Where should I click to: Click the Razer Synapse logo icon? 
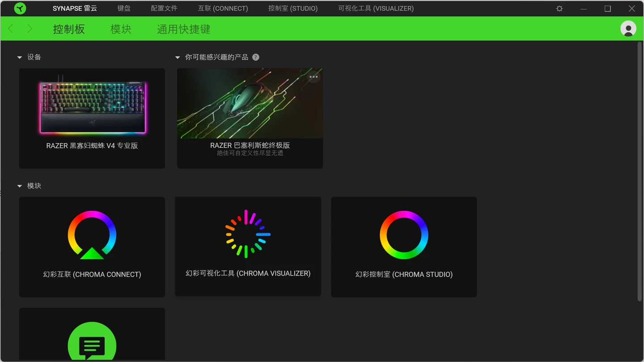pos(20,8)
